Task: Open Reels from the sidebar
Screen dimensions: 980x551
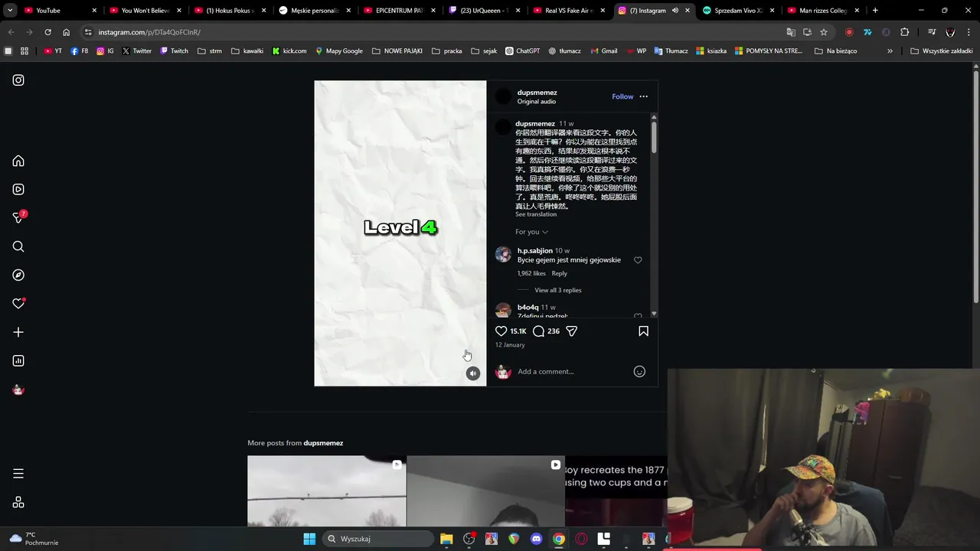Action: point(18,189)
